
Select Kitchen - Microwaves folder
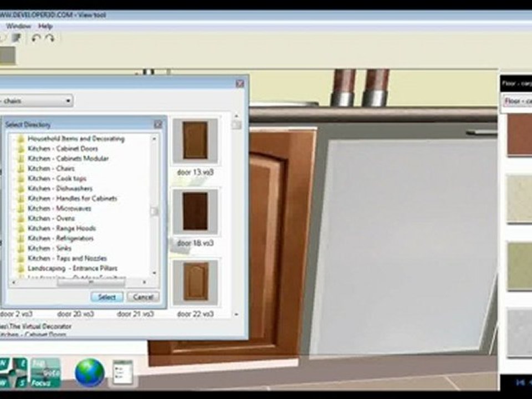pos(59,208)
